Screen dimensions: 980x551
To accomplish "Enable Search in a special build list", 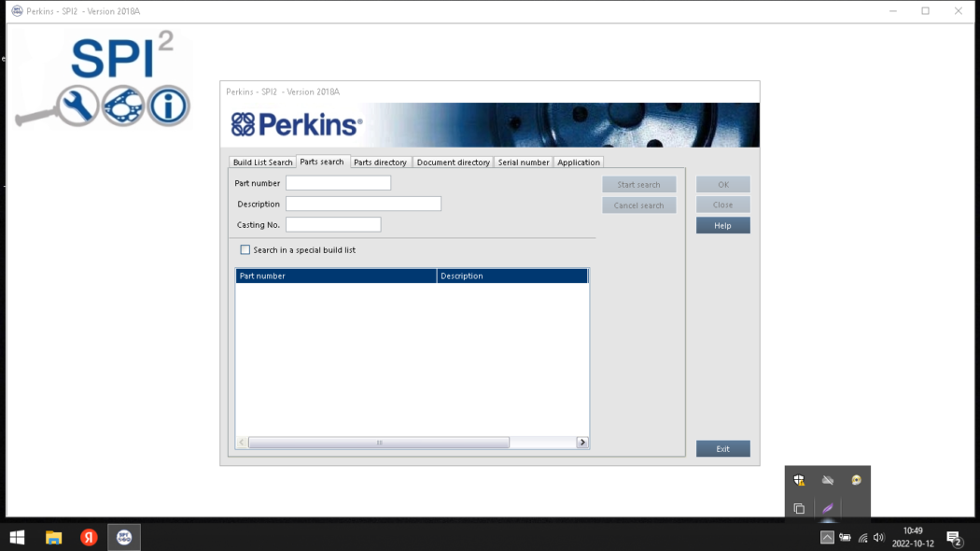I will coord(245,249).
